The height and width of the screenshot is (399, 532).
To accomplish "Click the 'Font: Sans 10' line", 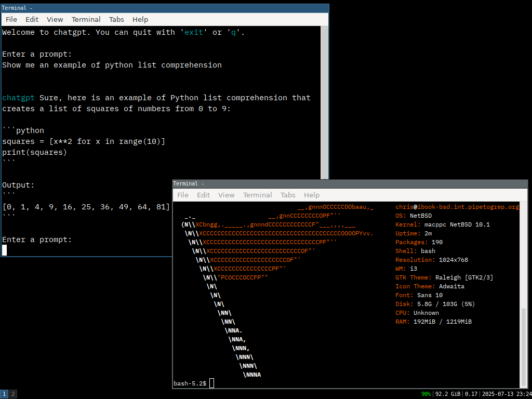I will (x=419, y=295).
